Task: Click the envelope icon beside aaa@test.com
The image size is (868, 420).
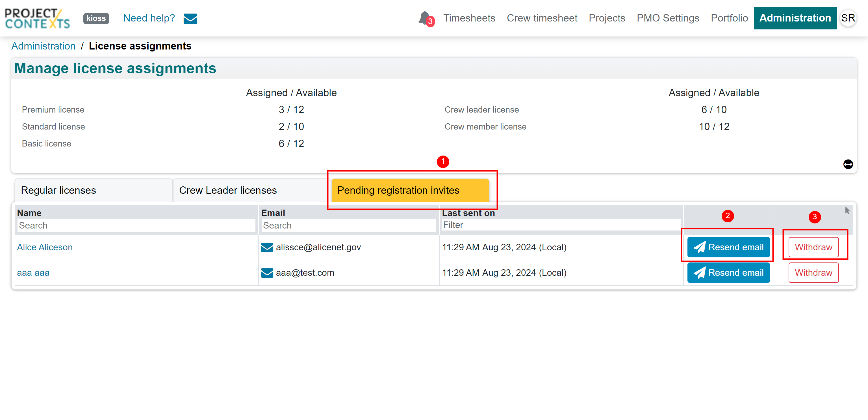Action: coord(267,273)
